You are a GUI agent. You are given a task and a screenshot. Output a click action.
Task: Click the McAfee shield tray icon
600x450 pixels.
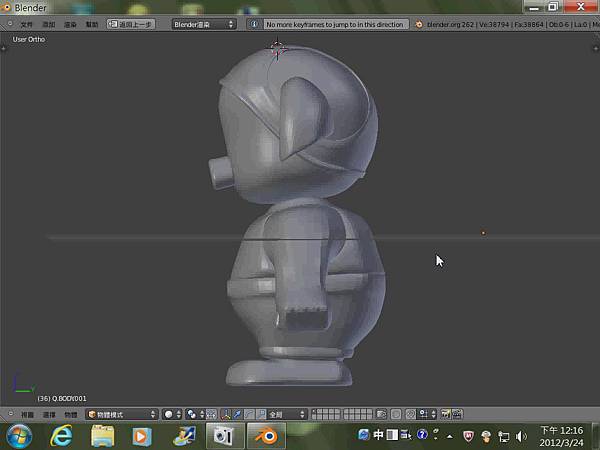click(468, 436)
